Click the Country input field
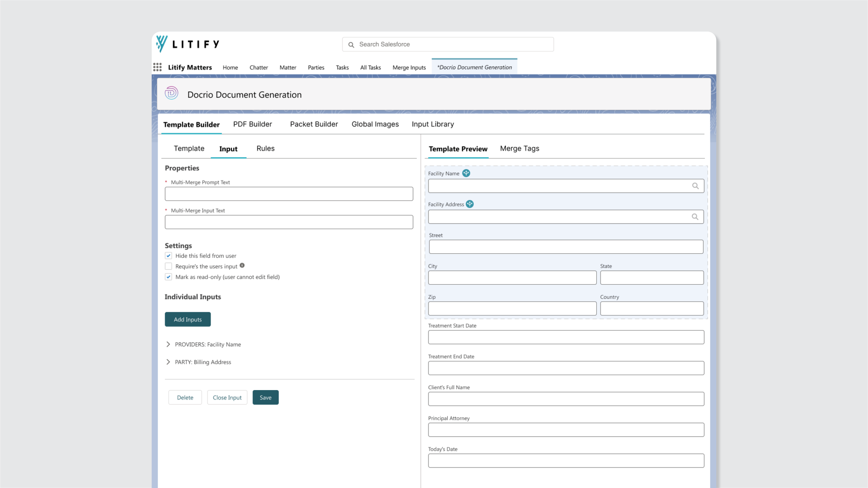Viewport: 868px width, 488px height. click(x=652, y=309)
